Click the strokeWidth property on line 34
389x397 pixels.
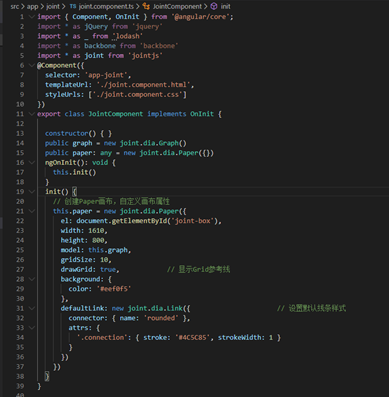pos(239,337)
